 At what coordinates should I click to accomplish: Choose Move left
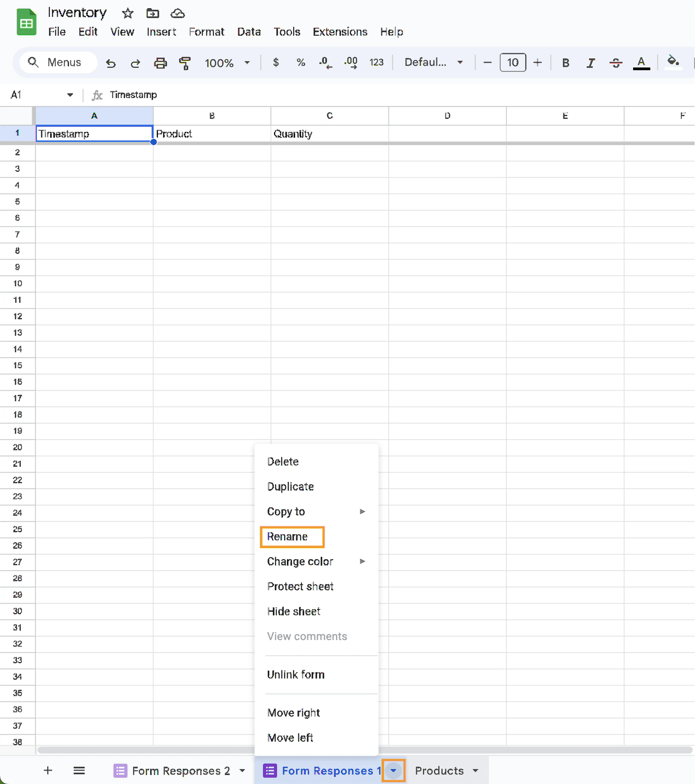(316, 738)
